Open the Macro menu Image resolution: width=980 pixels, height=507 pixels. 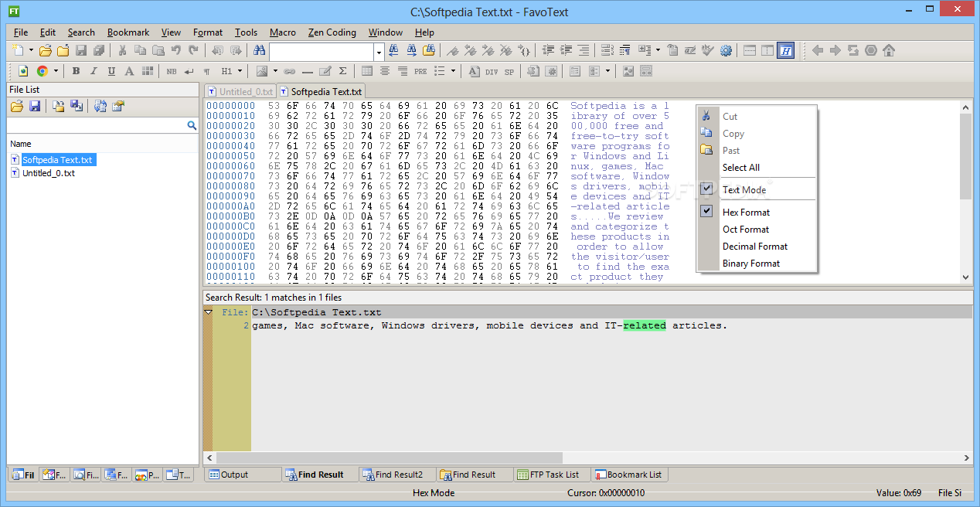[x=283, y=32]
